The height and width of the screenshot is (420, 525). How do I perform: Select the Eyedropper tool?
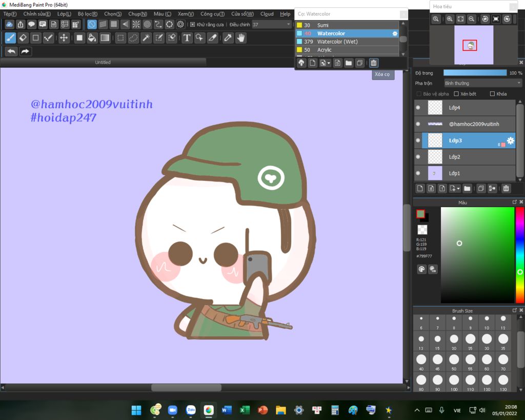tap(228, 38)
